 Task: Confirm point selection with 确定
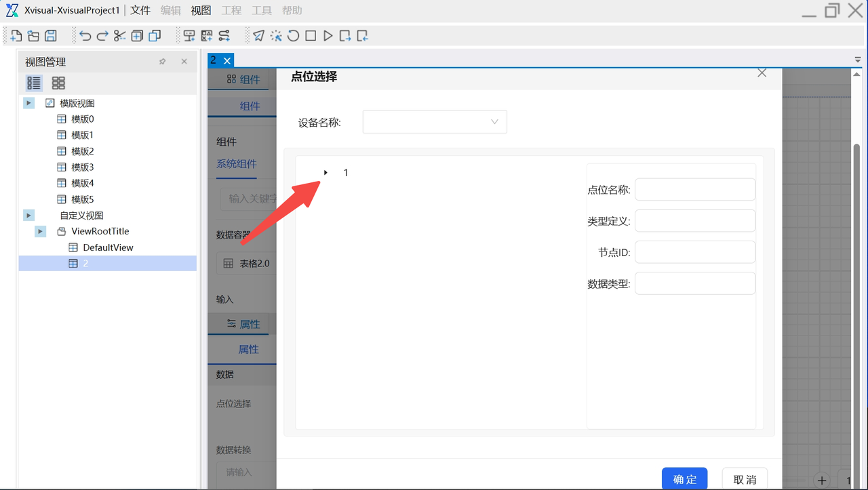[685, 479]
